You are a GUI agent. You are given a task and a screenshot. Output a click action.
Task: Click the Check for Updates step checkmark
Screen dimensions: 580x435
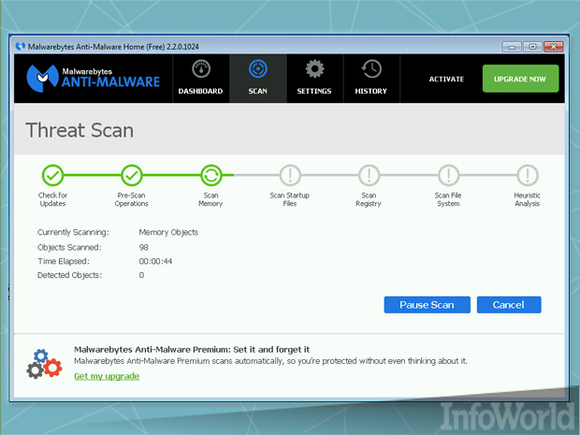pyautogui.click(x=53, y=175)
